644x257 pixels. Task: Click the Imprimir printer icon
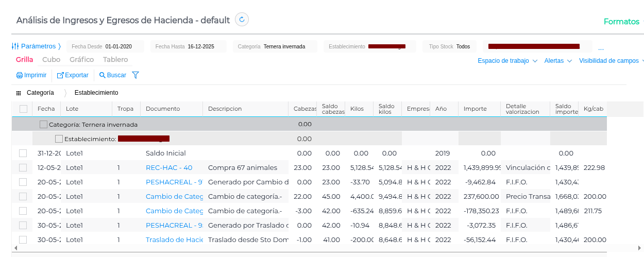[x=20, y=75]
